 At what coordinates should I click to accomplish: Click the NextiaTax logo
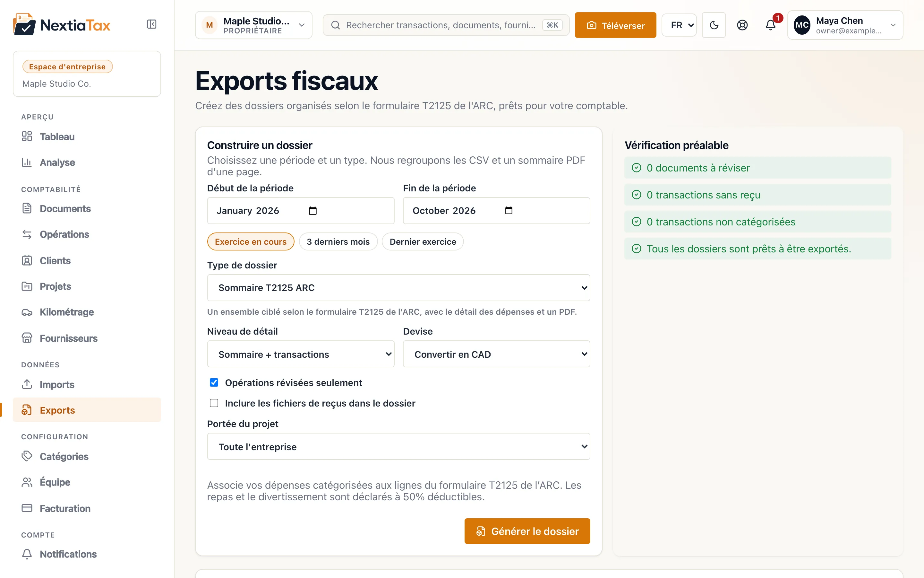coord(62,25)
